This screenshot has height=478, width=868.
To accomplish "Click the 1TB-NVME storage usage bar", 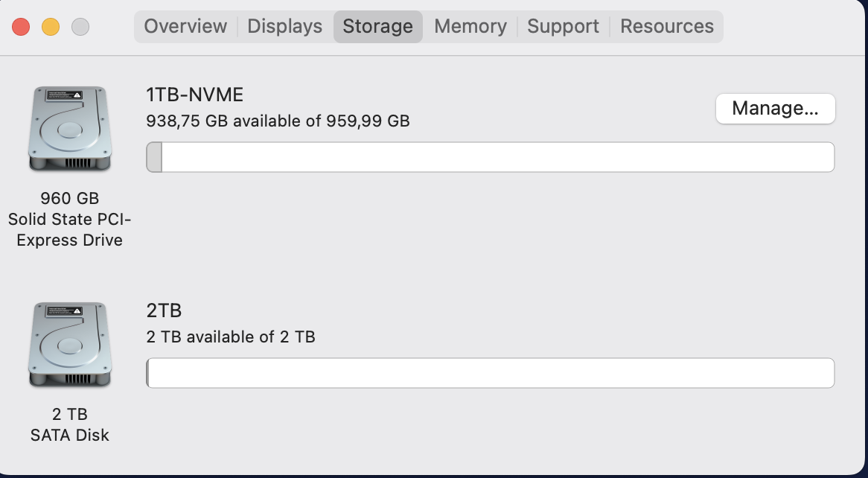I will (490, 157).
